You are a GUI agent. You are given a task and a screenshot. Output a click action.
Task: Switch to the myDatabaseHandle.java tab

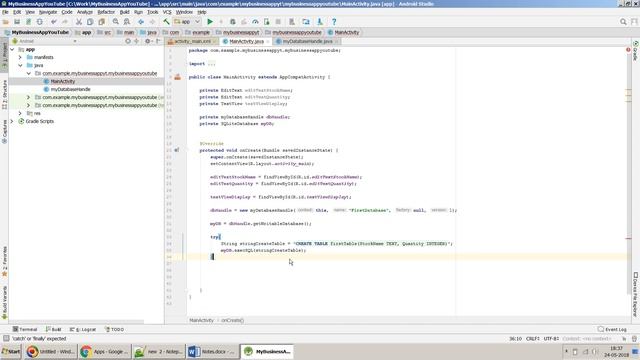tap(307, 41)
